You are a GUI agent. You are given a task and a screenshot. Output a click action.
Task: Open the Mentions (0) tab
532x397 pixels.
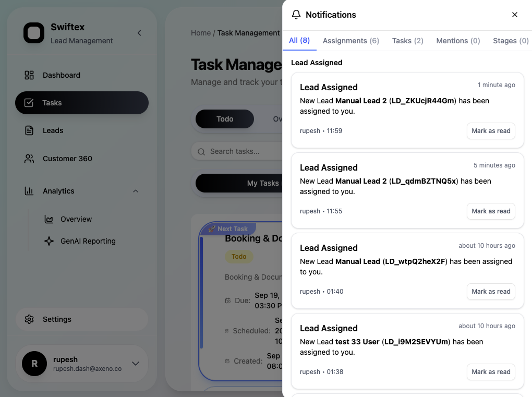pyautogui.click(x=458, y=41)
